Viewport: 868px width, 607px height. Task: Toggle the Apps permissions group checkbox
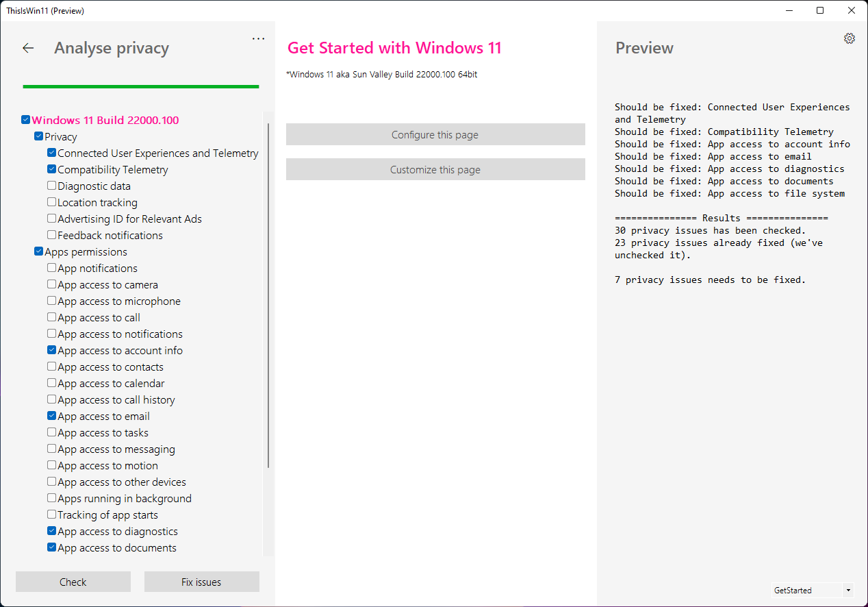coord(39,251)
